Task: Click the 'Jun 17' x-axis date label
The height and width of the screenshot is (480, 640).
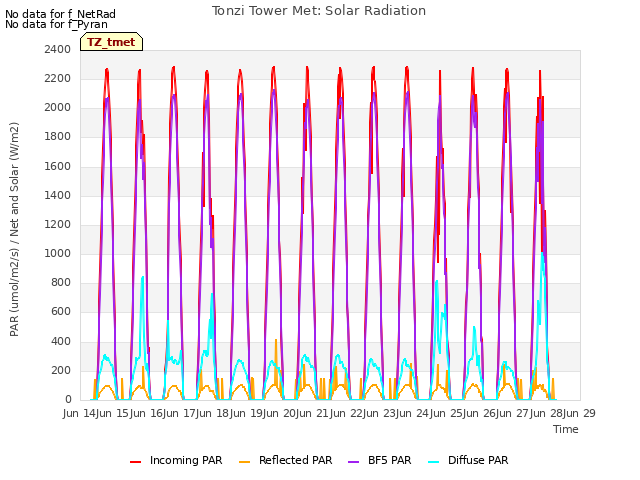Action: coord(178,413)
